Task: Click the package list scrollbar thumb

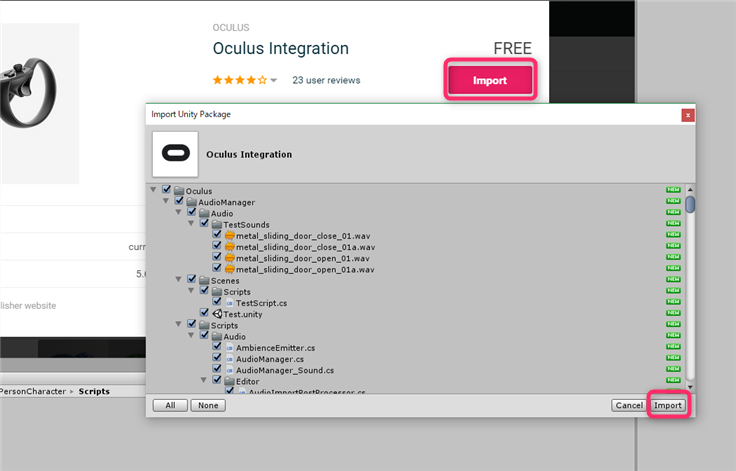Action: (690, 204)
